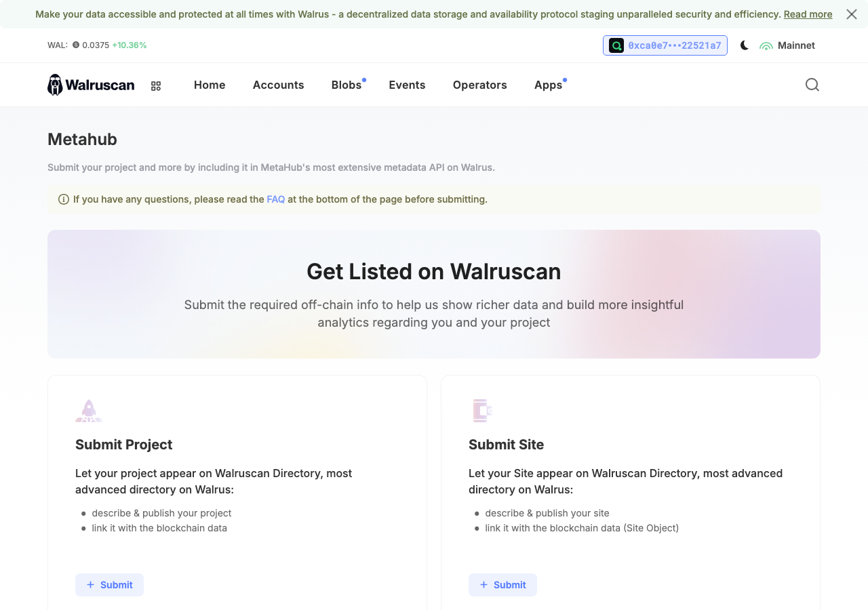
Task: Open wallet address 0xca0e7 menu
Action: (665, 45)
